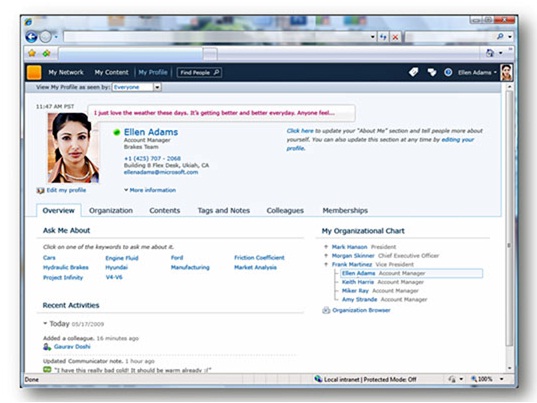Open My Content menu item

click(112, 72)
